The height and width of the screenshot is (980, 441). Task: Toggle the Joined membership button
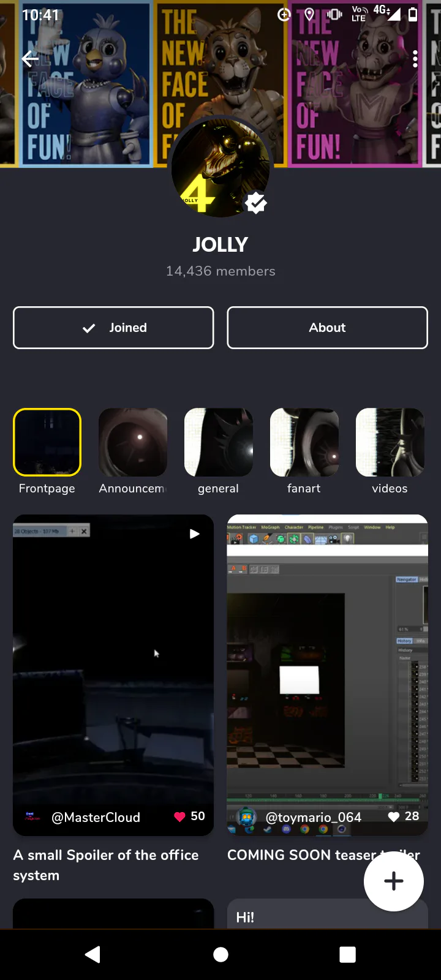(x=113, y=328)
